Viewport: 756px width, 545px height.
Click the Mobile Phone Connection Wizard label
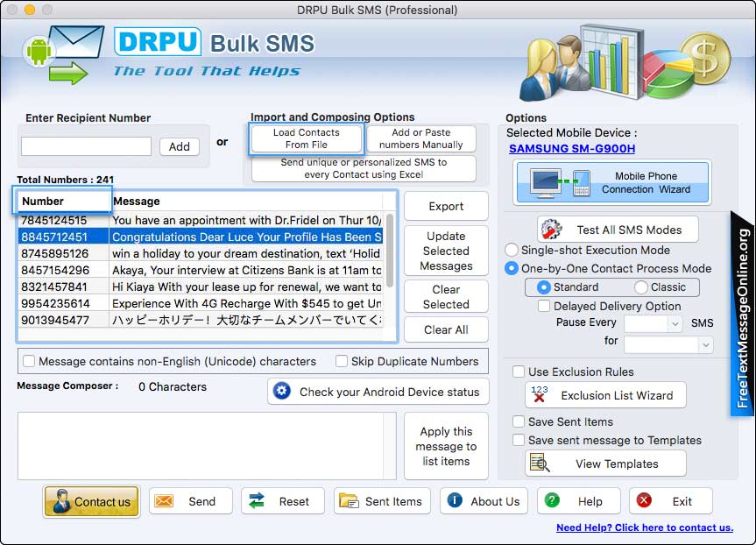[646, 183]
